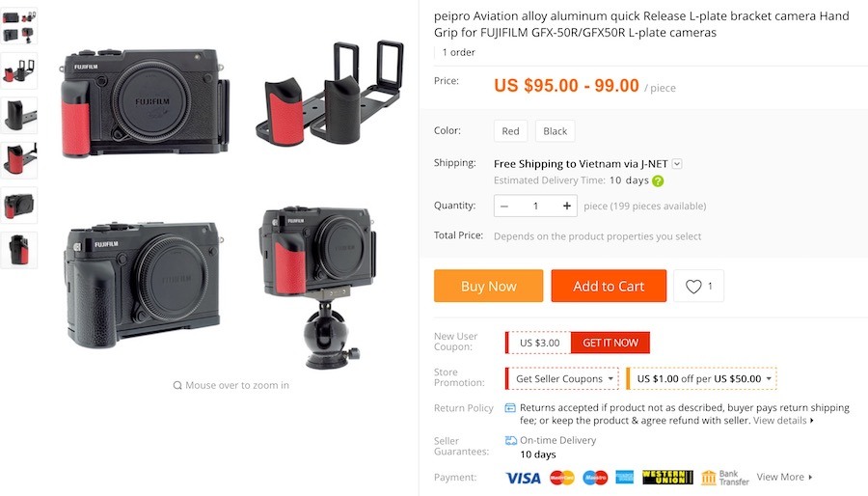The height and width of the screenshot is (496, 868).
Task: Select the Black color option
Action: (555, 131)
